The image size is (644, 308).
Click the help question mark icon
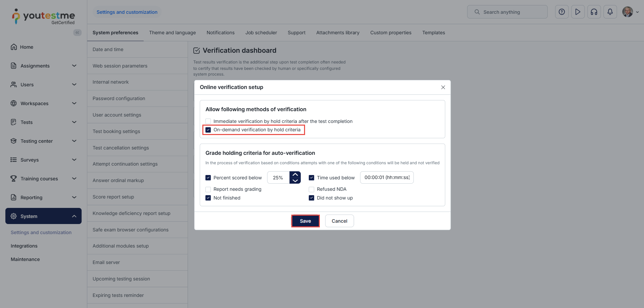[x=561, y=12]
